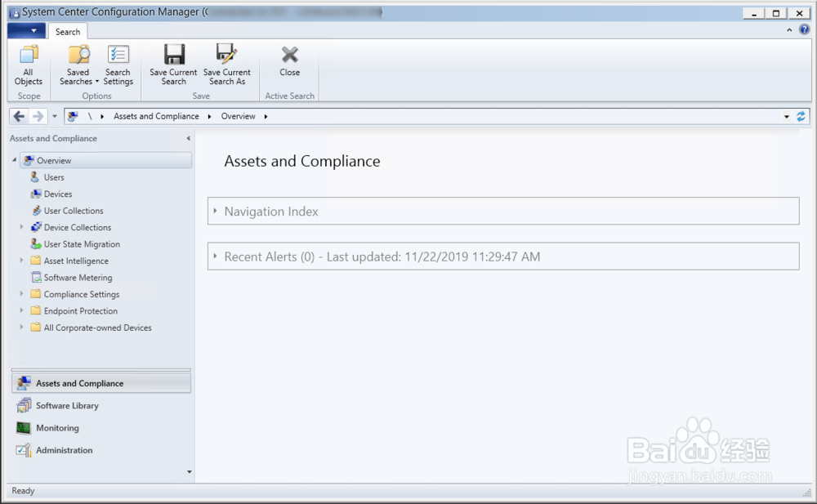Expand the Recent Alerts section
Image resolution: width=817 pixels, height=504 pixels.
(x=215, y=256)
